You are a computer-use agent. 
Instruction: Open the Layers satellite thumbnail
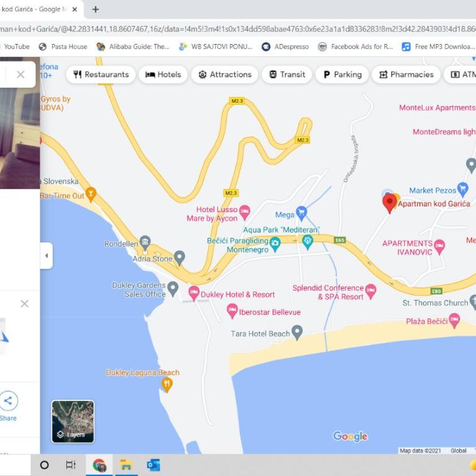pos(73,421)
